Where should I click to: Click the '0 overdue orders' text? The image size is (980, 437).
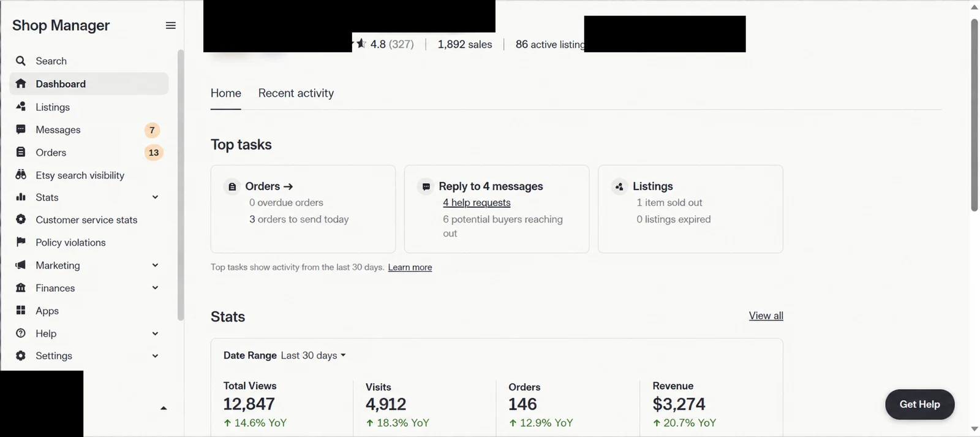tap(286, 202)
